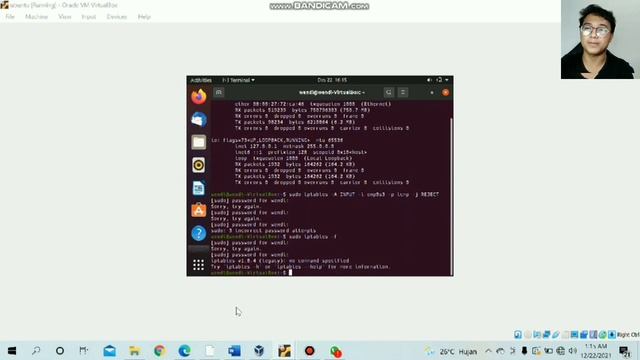Screen dimensions: 640x360
Task: Open the Ubuntu clock and calendar
Action: click(x=332, y=80)
